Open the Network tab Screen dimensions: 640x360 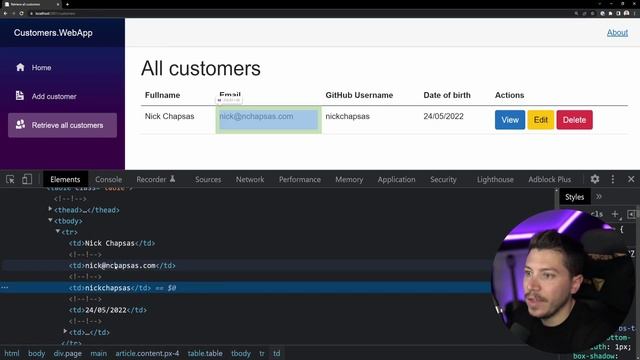250,179
